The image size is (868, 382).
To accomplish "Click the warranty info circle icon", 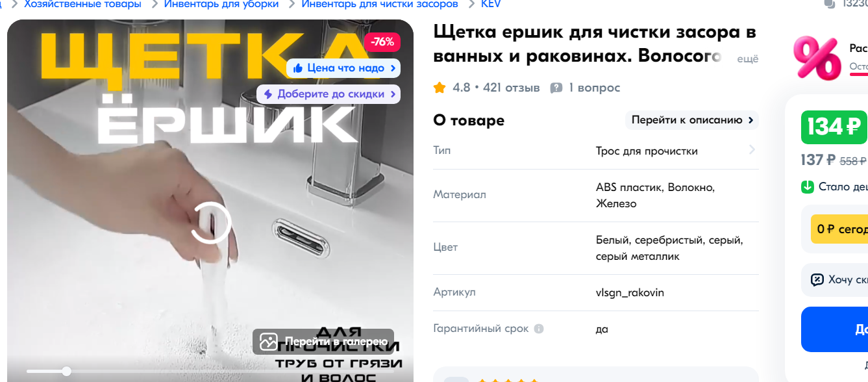I will click(539, 329).
